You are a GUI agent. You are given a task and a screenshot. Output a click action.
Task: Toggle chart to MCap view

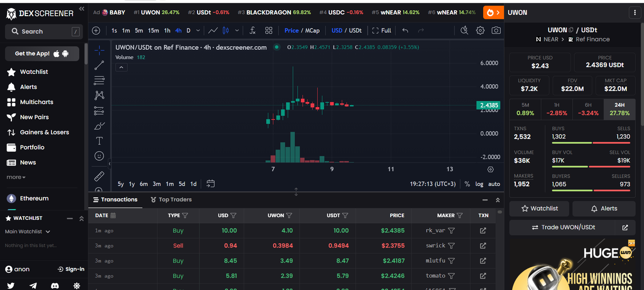(312, 31)
